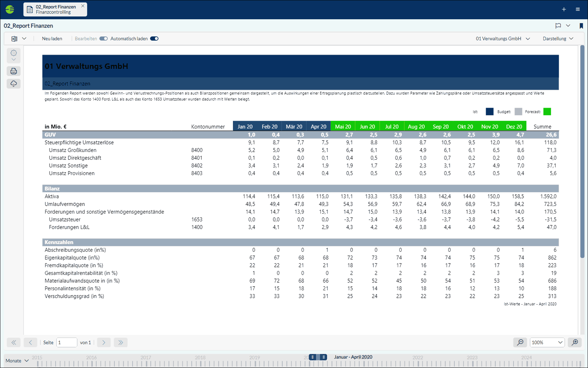
Task: Click the flag icon in header
Action: 558,26
